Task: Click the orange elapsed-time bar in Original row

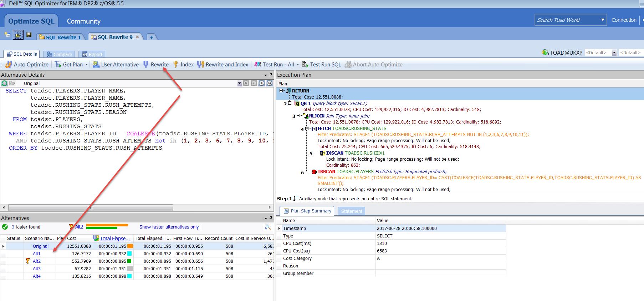Action: click(x=130, y=246)
